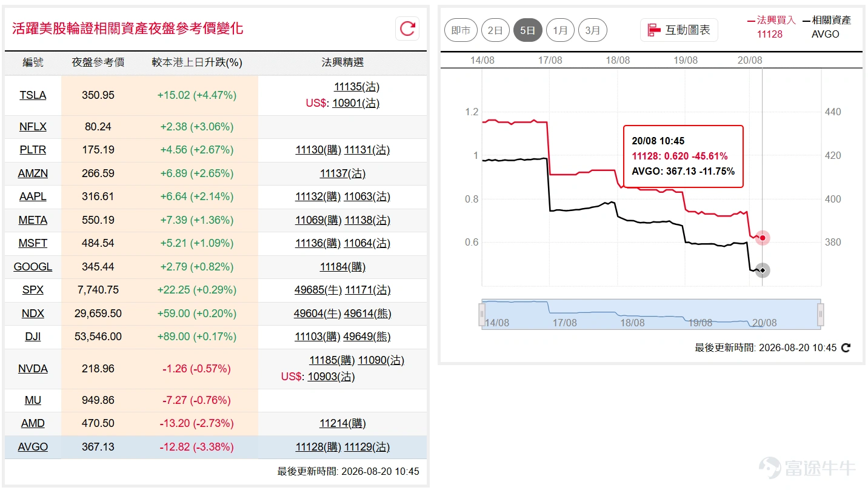Open the PLTR ticker link
The image size is (868, 490).
point(33,150)
